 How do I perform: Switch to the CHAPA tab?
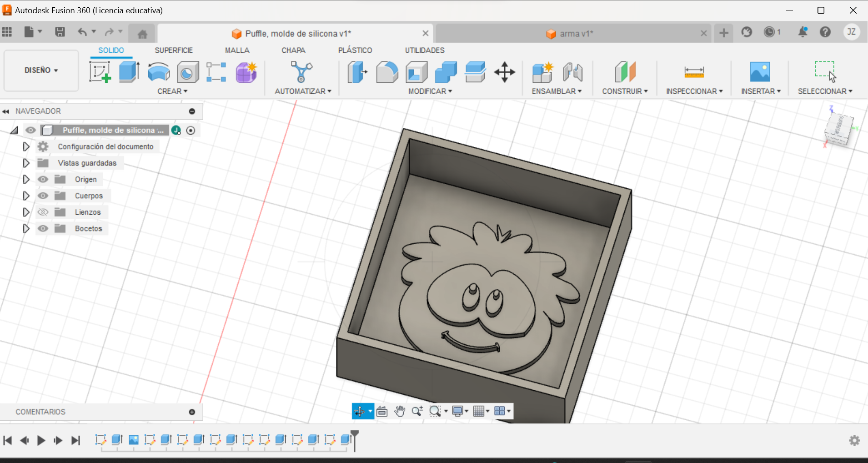tap(293, 50)
